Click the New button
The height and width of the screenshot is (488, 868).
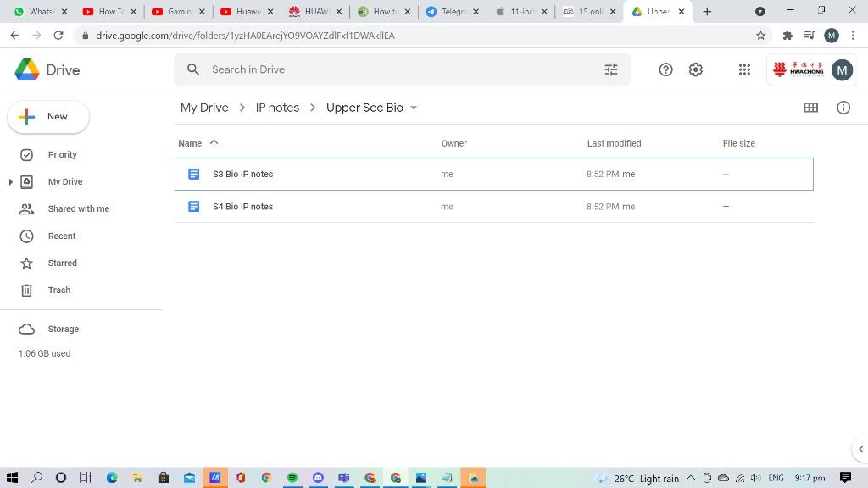pyautogui.click(x=48, y=117)
